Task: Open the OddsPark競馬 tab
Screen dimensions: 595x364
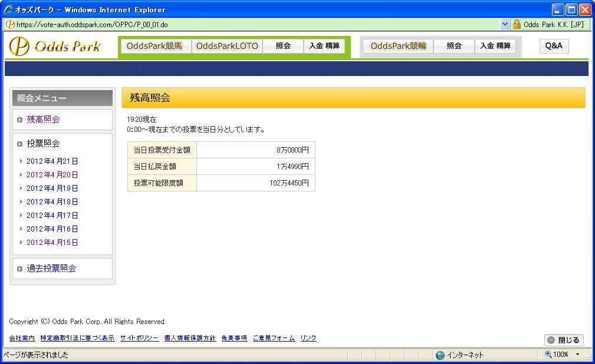Action: pyautogui.click(x=156, y=46)
